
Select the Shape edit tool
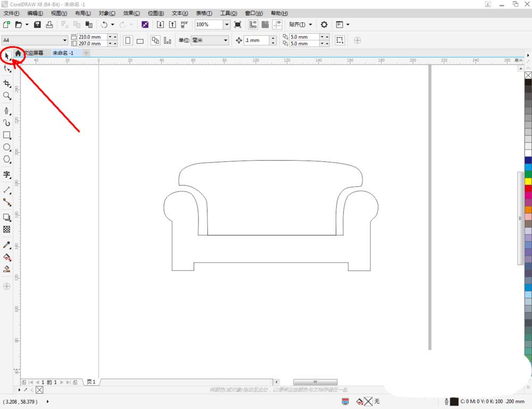click(x=7, y=69)
